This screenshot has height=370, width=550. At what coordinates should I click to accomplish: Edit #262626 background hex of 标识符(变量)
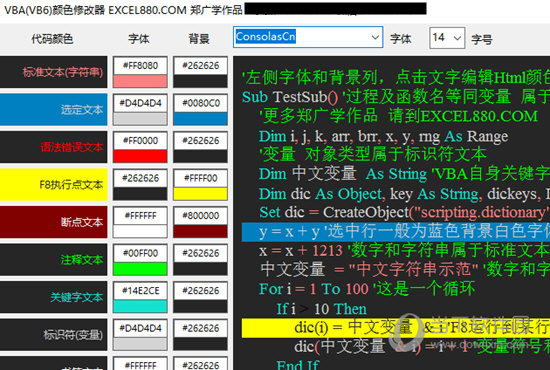point(201,328)
